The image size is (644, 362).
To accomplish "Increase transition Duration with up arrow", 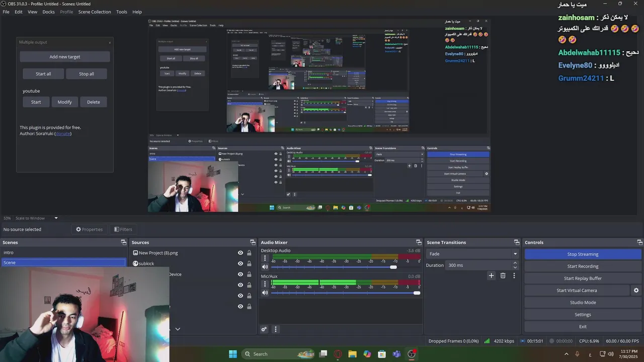I will pos(515,263).
